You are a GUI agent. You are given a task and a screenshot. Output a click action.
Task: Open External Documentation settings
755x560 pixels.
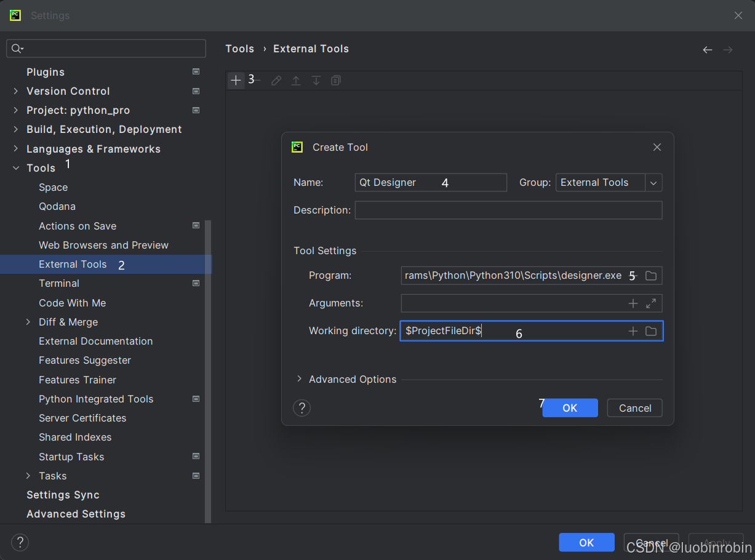pyautogui.click(x=96, y=341)
